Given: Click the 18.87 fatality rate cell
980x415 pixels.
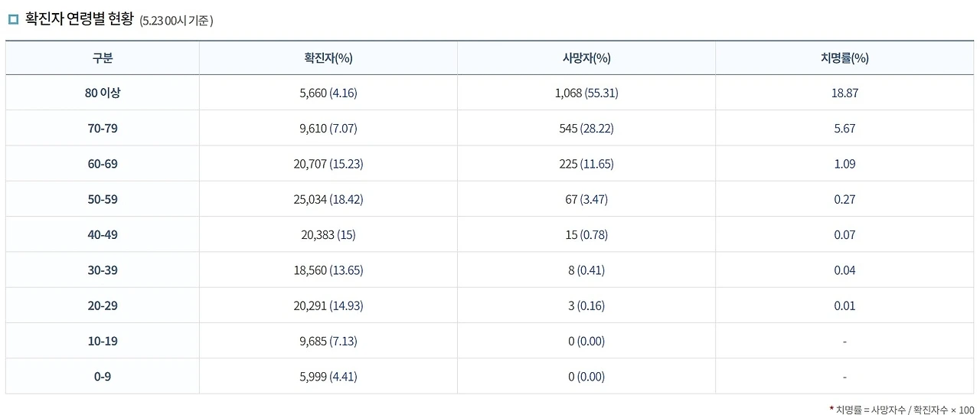Looking at the screenshot, I should click(844, 93).
